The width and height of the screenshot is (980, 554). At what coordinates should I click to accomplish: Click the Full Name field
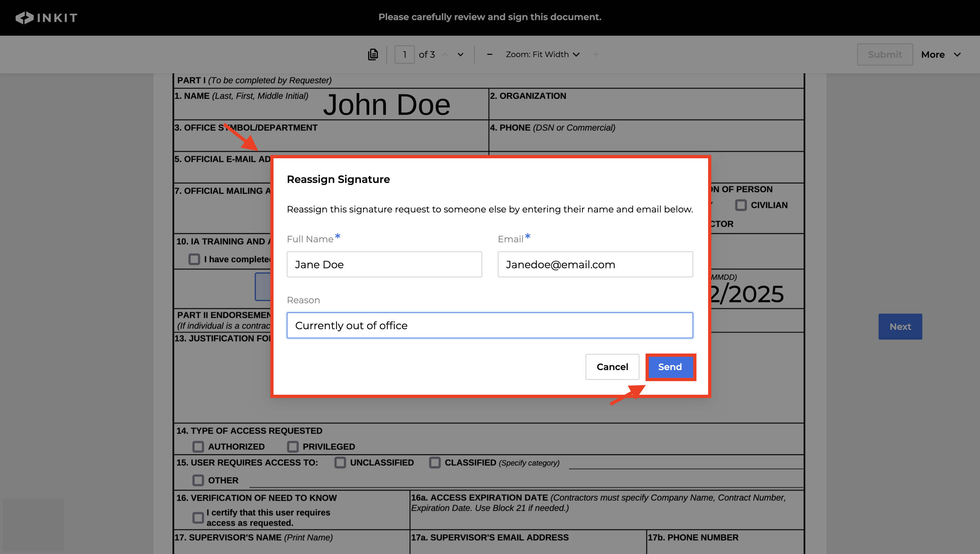384,264
